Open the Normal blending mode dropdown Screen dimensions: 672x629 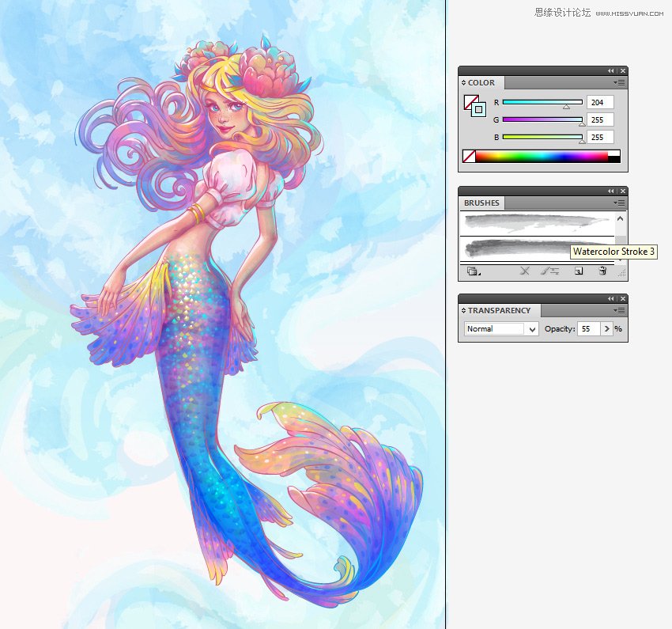point(501,329)
